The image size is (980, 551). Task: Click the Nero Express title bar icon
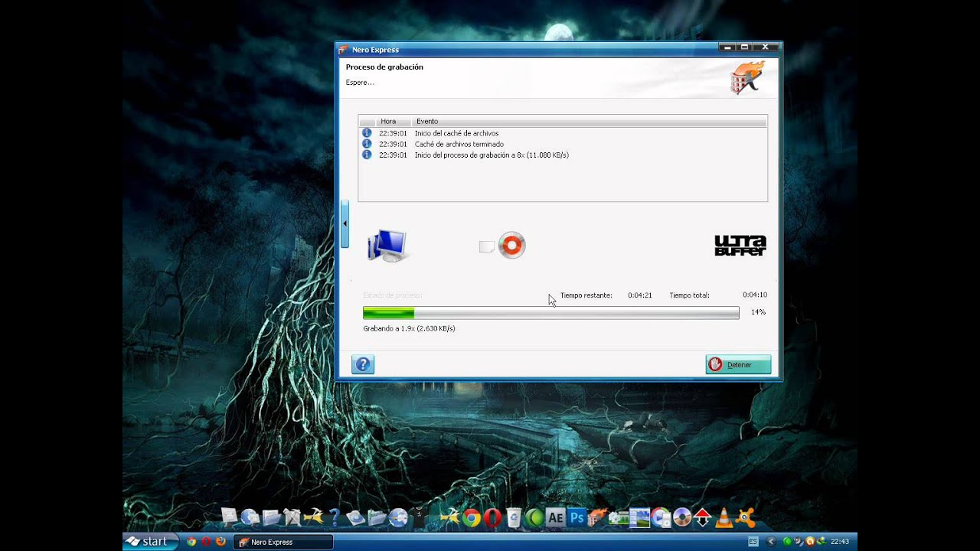click(x=344, y=50)
